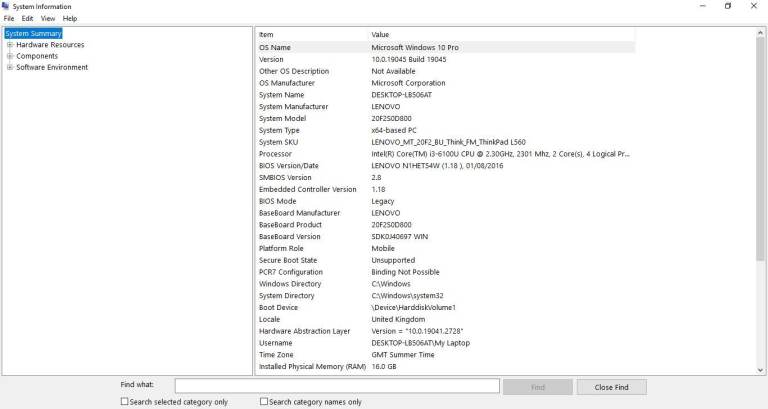Click the greyed-out Find button
Viewport: 768px width, 409px height.
click(x=538, y=387)
